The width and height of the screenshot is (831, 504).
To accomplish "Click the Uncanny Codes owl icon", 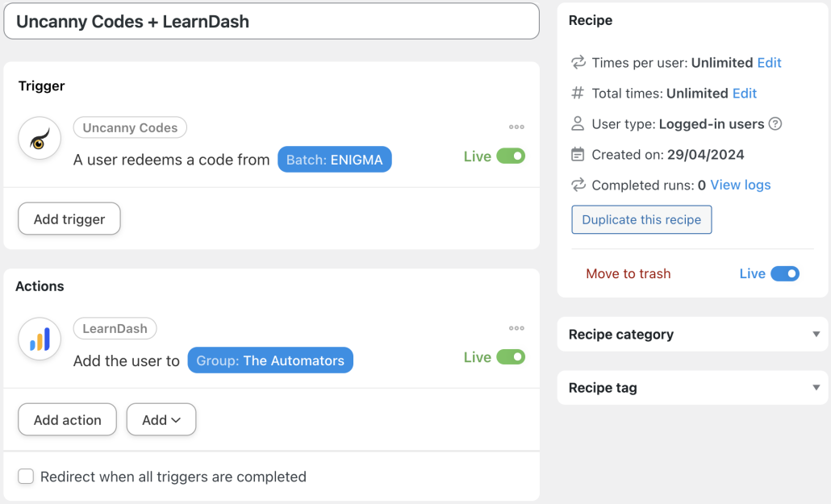I will point(39,138).
